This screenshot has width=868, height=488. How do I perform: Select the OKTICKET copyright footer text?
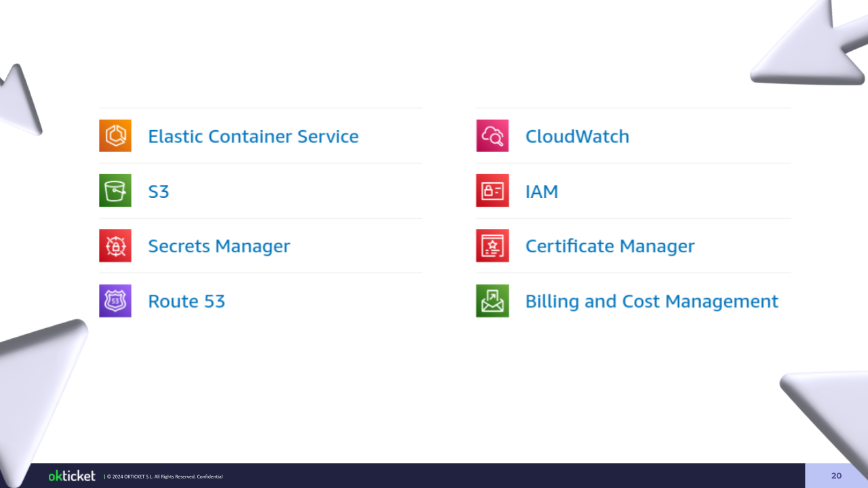point(164,476)
